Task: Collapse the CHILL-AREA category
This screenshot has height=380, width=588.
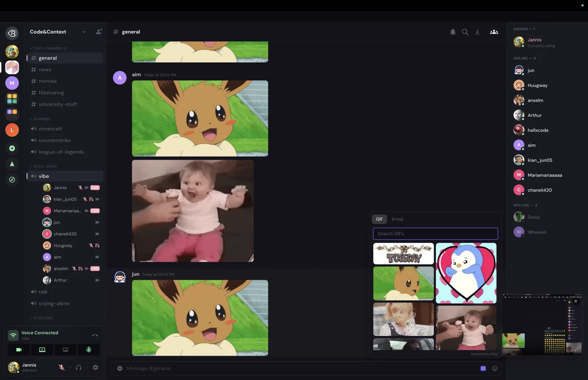Action: (x=43, y=166)
